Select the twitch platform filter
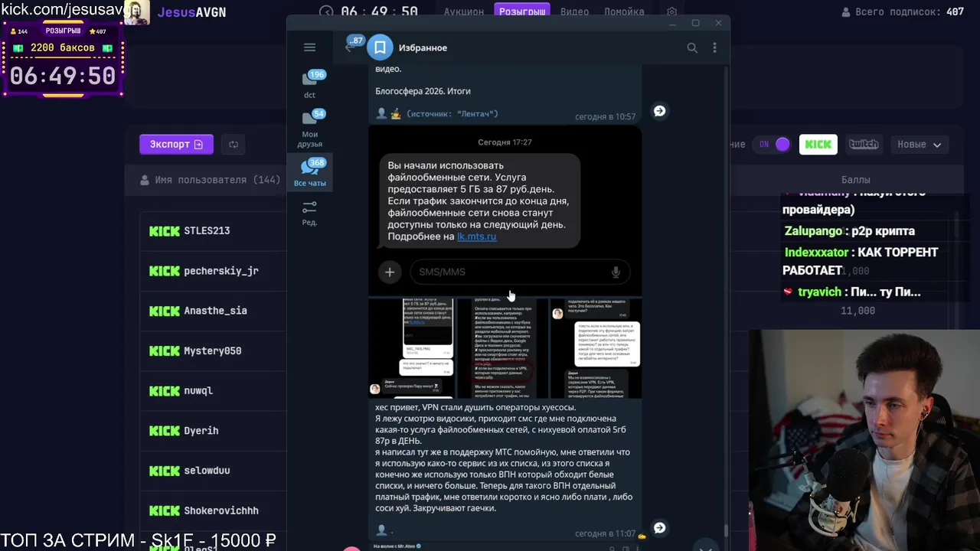This screenshot has width=980, height=551. (863, 144)
